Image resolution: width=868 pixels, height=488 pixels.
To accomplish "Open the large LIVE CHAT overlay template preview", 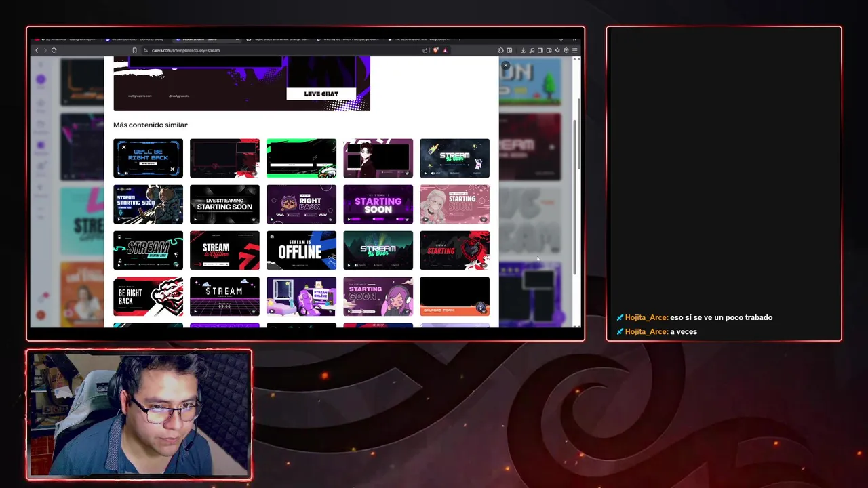I will pyautogui.click(x=241, y=83).
